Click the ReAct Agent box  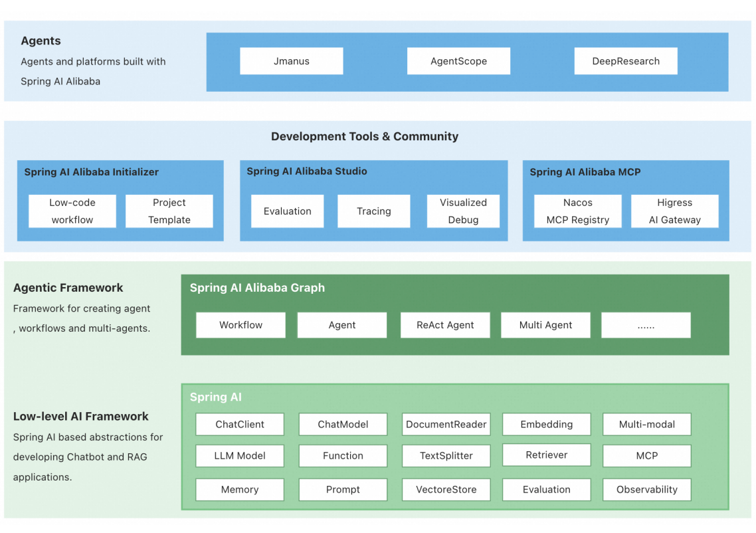tap(445, 324)
